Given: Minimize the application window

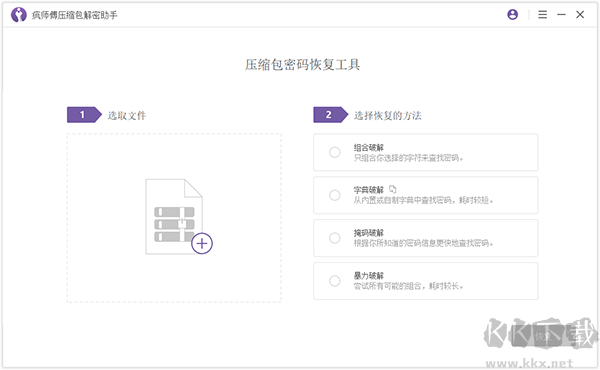Looking at the screenshot, I should pos(561,15).
